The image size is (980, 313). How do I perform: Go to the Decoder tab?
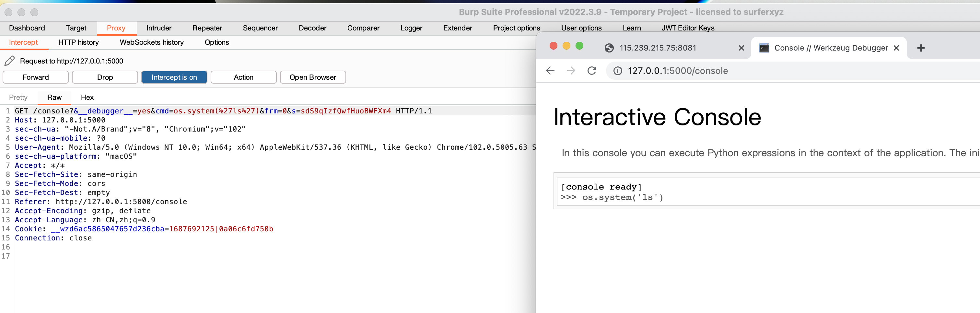coord(313,28)
